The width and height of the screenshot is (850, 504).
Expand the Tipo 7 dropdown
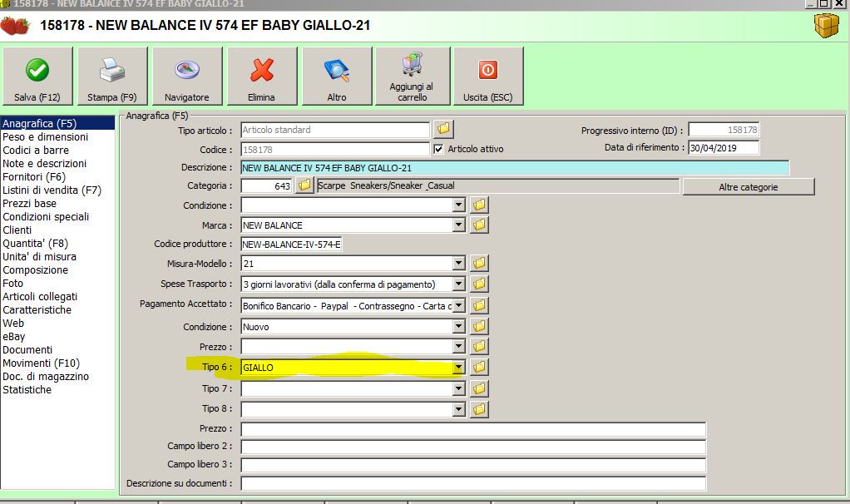(x=458, y=388)
